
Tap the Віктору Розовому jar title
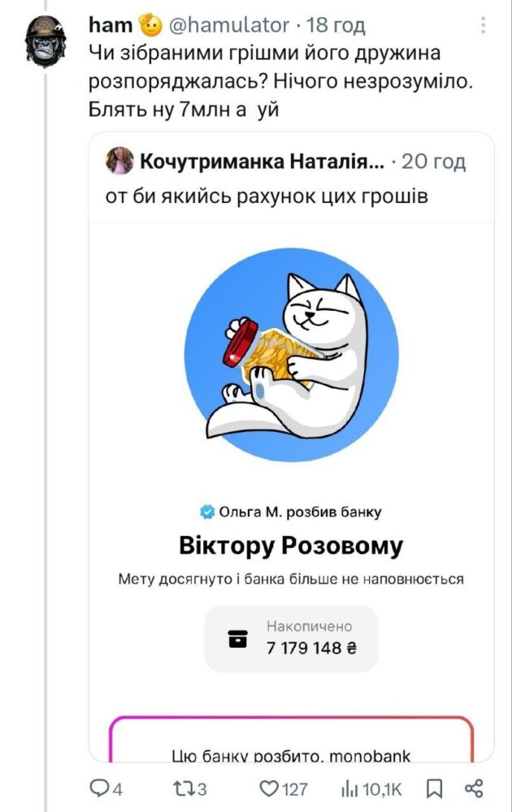291,546
